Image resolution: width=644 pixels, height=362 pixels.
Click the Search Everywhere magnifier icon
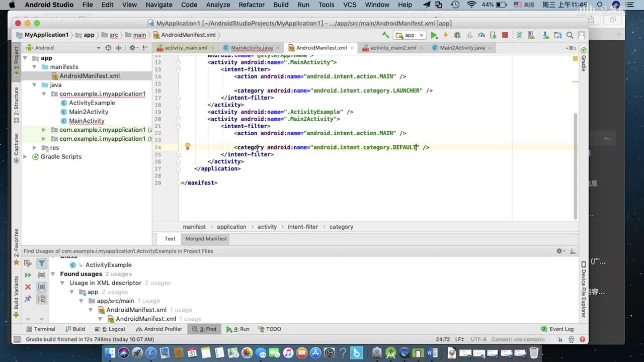pyautogui.click(x=570, y=35)
